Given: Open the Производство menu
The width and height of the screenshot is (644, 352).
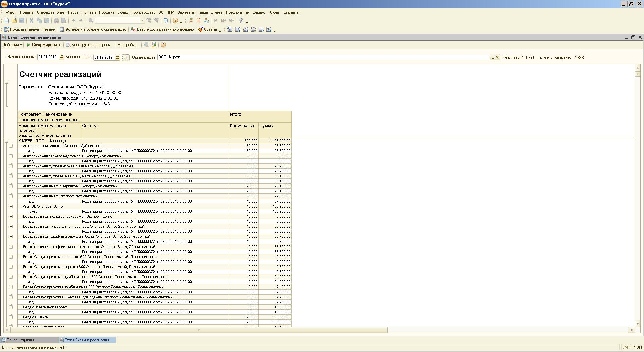Looking at the screenshot, I should point(143,12).
